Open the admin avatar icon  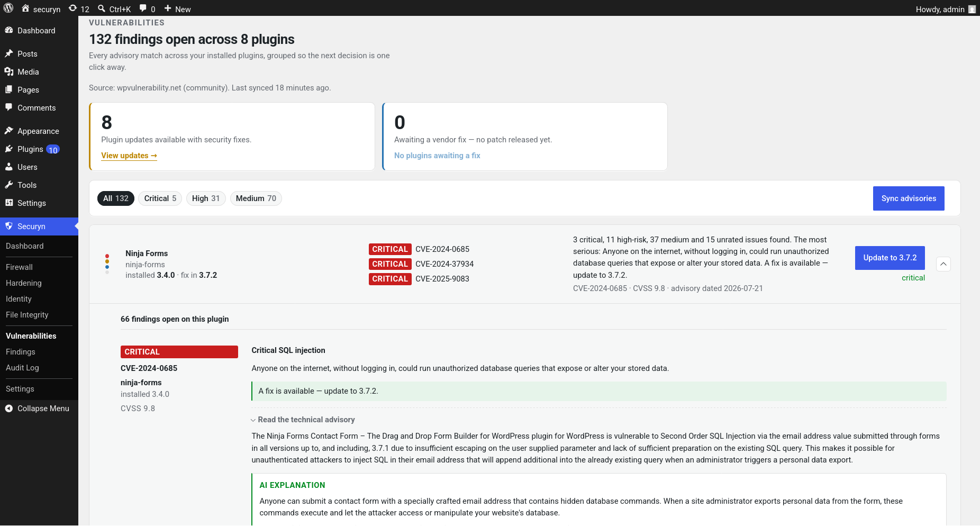pyautogui.click(x=972, y=9)
